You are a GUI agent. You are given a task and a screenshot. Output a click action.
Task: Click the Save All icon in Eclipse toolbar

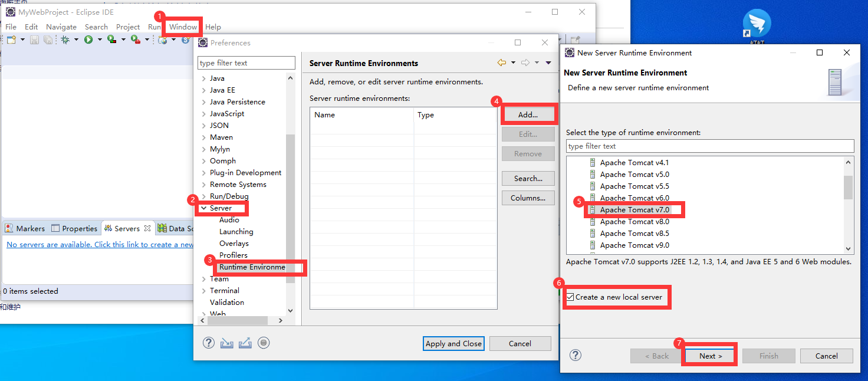click(48, 40)
